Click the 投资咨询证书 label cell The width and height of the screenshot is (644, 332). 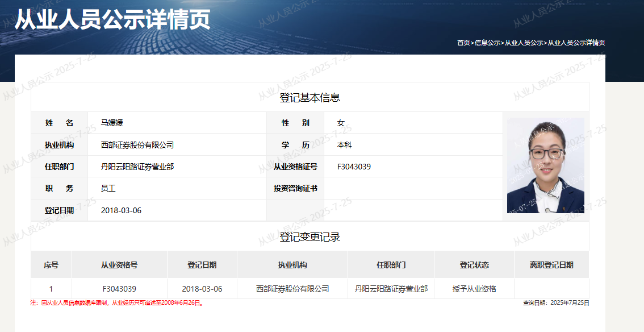(x=295, y=188)
